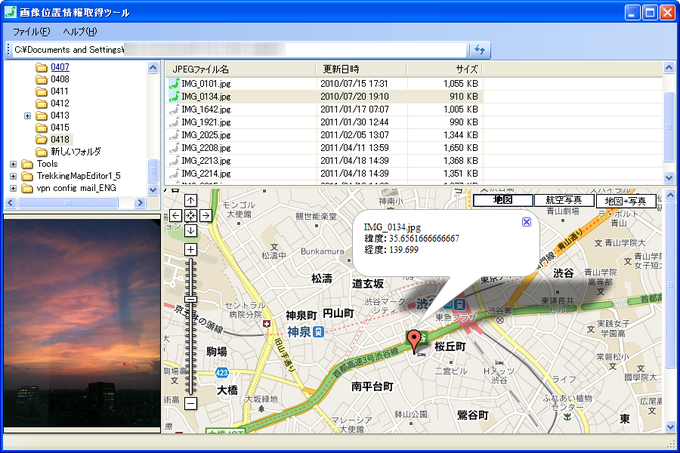
Task: Pan map up arrow button
Action: (190, 200)
